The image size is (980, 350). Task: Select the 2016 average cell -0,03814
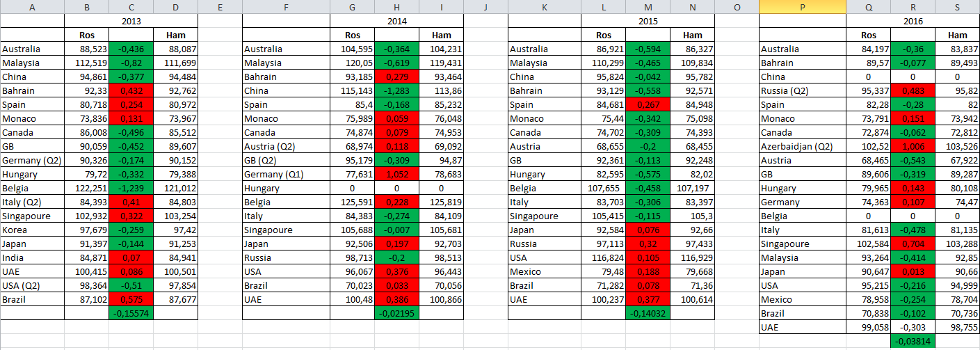click(x=913, y=341)
